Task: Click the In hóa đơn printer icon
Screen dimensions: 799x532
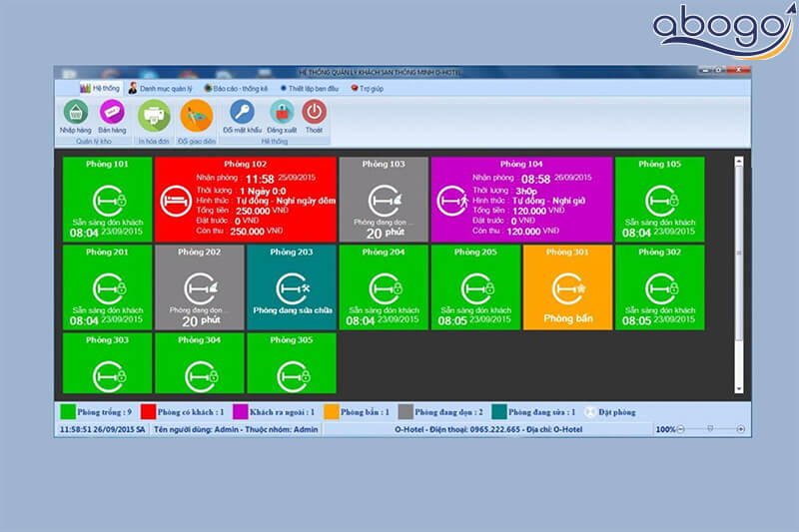Action: coord(154,115)
